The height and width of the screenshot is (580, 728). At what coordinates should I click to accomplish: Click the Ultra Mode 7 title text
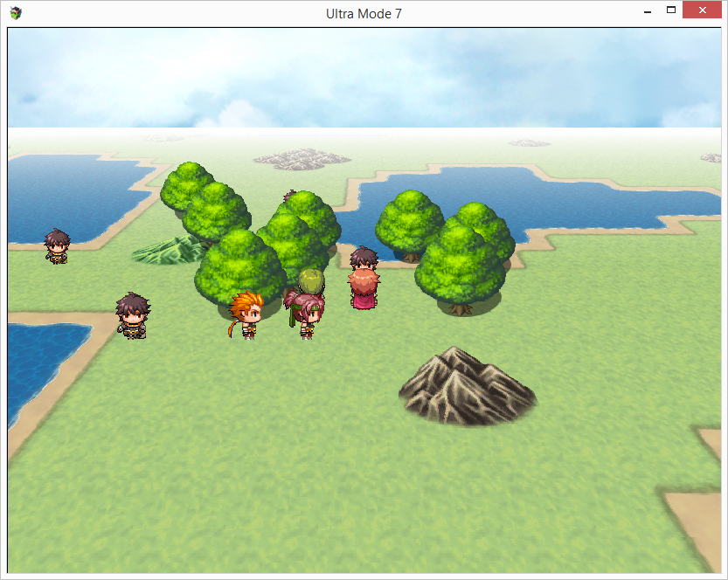pyautogui.click(x=364, y=14)
